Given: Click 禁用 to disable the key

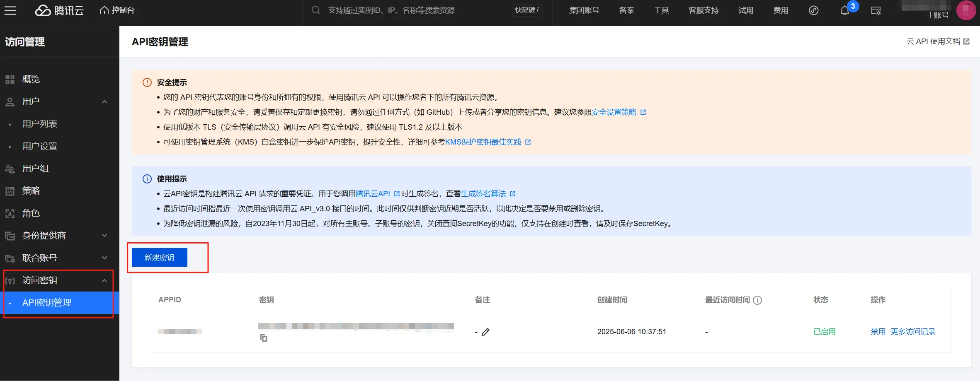Looking at the screenshot, I should (878, 332).
